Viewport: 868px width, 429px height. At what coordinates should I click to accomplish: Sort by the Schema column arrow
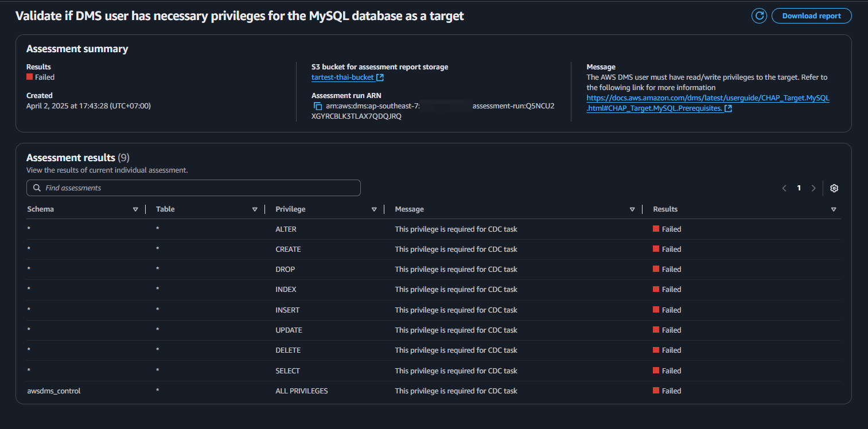(x=135, y=209)
